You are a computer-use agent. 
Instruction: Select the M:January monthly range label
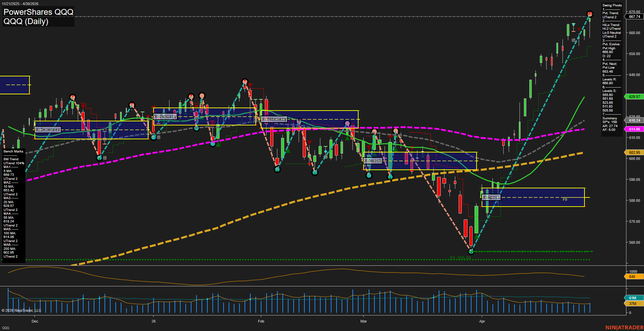click(x=165, y=116)
